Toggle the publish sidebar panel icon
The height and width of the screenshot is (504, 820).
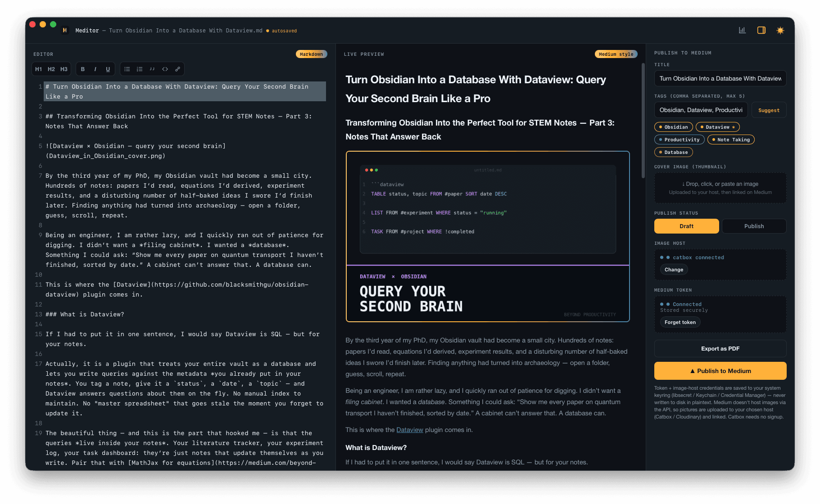coord(761,30)
